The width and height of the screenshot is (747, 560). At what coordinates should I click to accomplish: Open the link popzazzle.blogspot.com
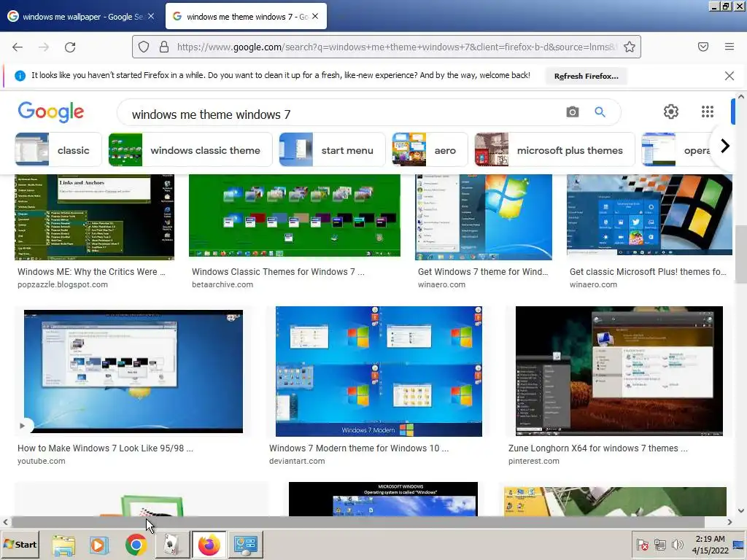[x=63, y=284]
